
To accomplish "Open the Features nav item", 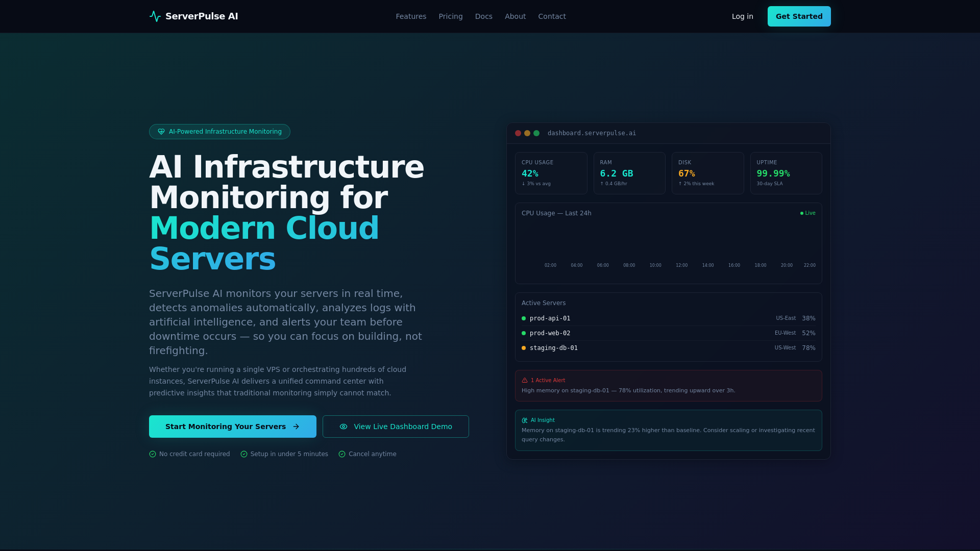I will (411, 16).
